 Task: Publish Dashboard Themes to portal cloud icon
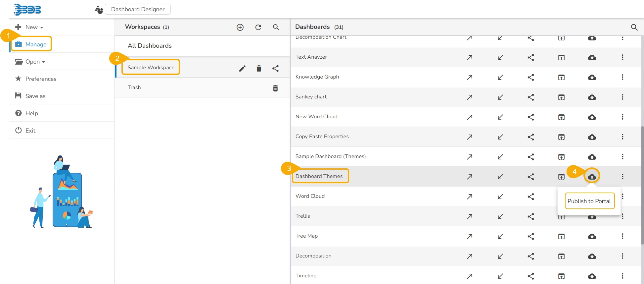pyautogui.click(x=592, y=177)
